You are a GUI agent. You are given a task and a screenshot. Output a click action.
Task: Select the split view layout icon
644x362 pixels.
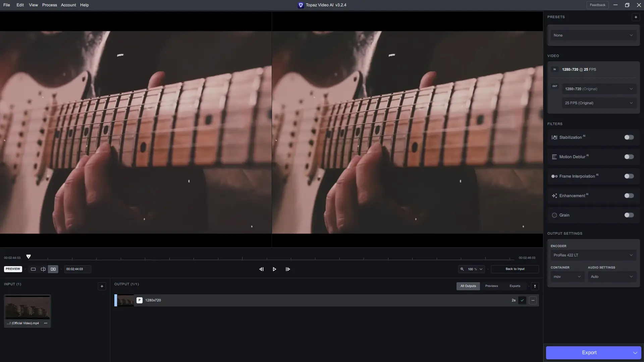[x=43, y=269]
